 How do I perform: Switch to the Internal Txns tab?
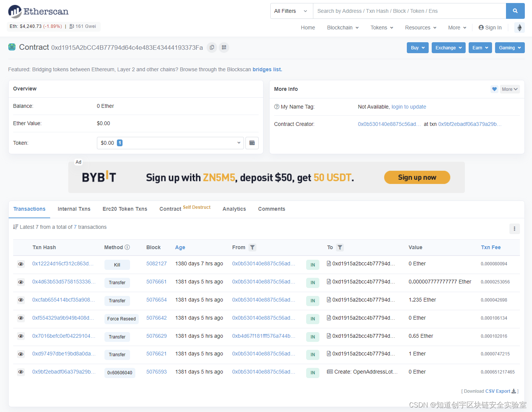point(74,209)
